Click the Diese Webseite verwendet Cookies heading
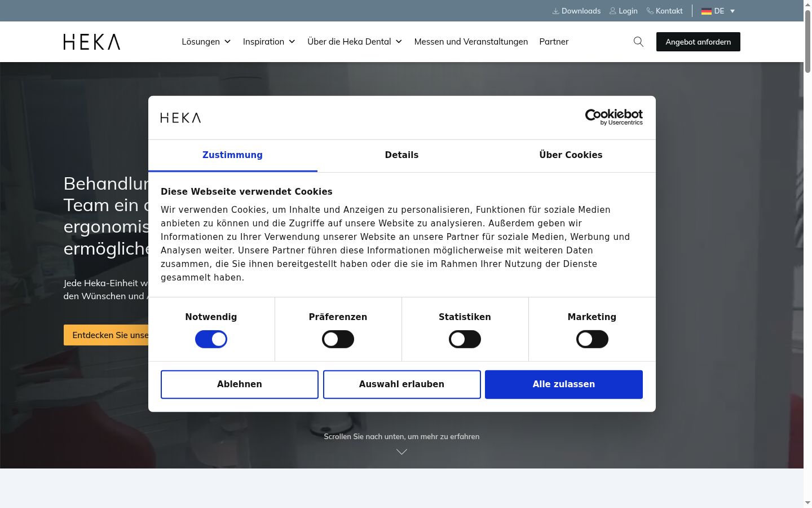The image size is (812, 508). [246, 192]
